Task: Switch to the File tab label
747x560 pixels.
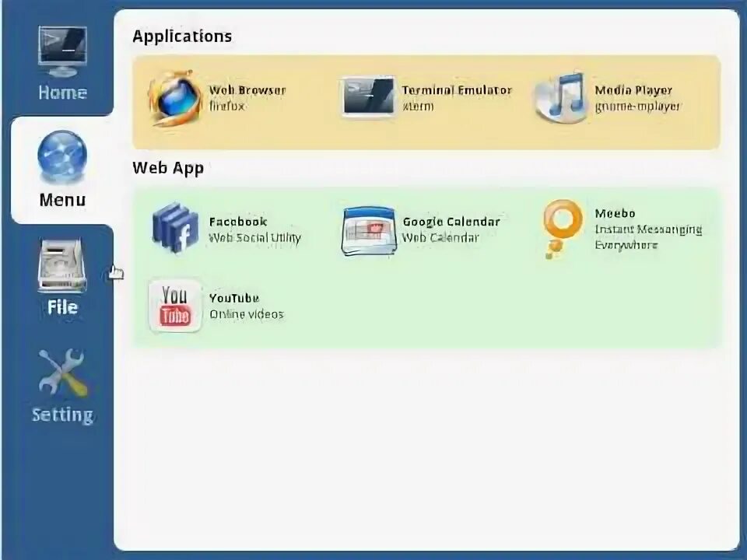Action: pyautogui.click(x=62, y=307)
